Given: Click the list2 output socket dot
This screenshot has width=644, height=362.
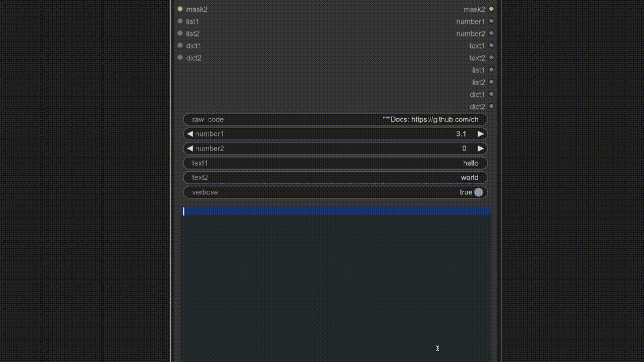Looking at the screenshot, I should pos(491,82).
